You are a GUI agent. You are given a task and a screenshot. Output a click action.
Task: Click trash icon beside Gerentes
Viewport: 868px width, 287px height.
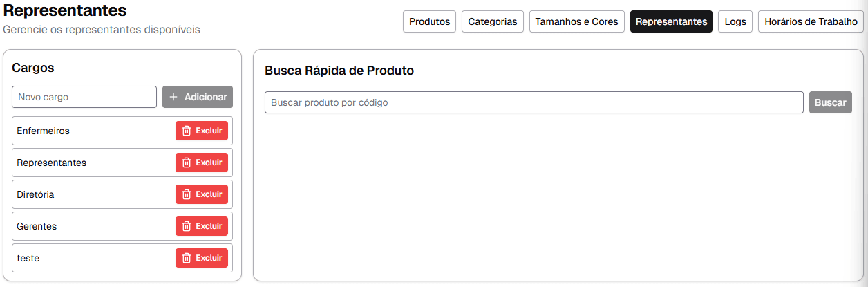tap(187, 226)
